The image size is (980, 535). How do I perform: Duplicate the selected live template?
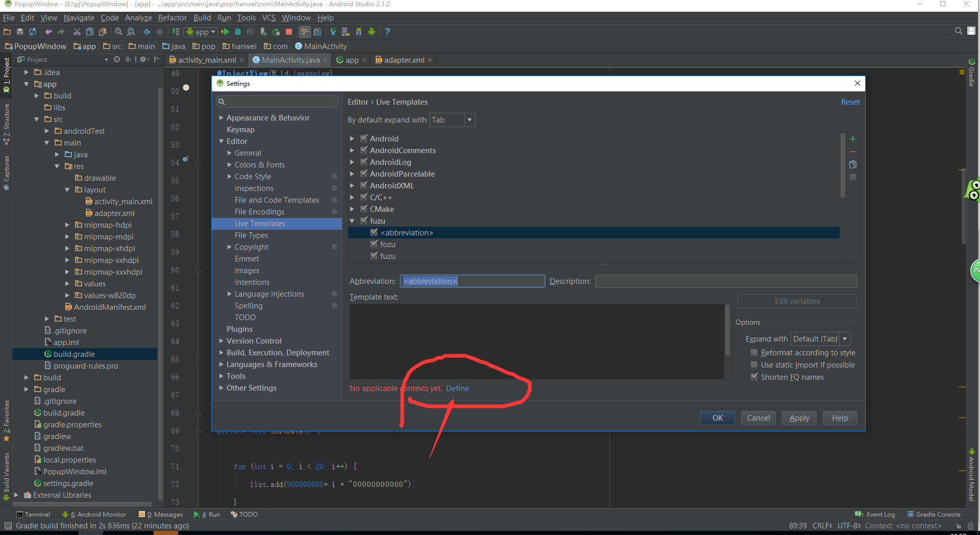(x=853, y=164)
